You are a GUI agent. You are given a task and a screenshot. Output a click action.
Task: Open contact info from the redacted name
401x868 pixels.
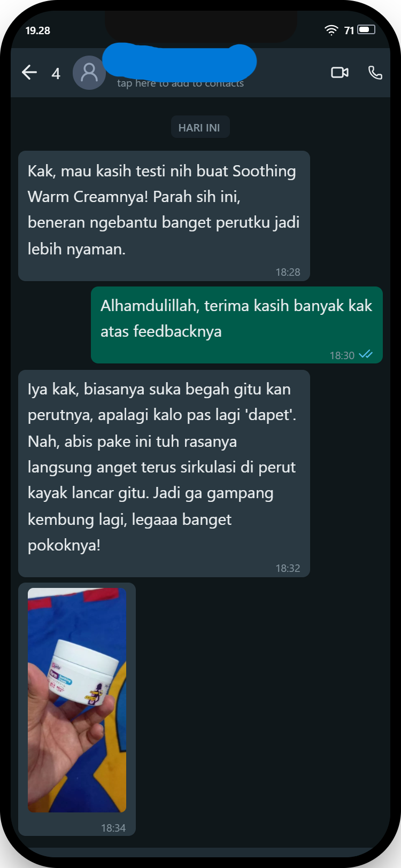click(x=179, y=60)
